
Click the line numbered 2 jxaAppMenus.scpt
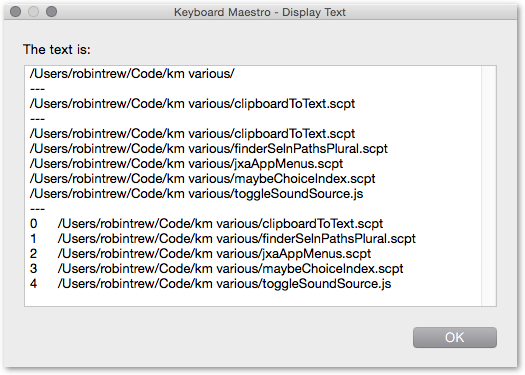pyautogui.click(x=200, y=254)
